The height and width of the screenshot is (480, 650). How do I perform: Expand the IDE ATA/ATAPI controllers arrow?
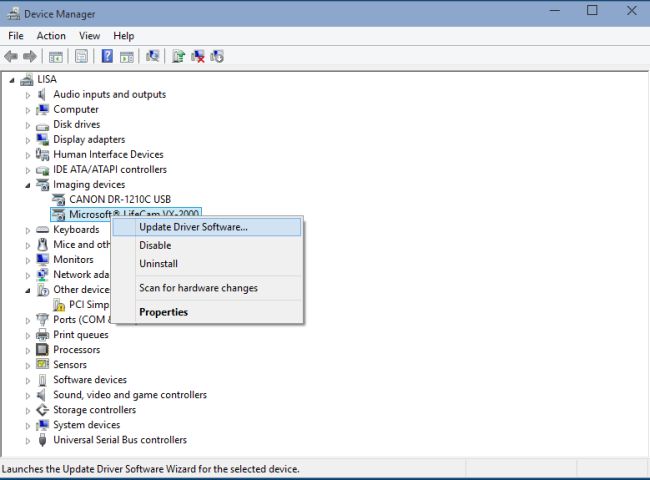pyautogui.click(x=28, y=170)
